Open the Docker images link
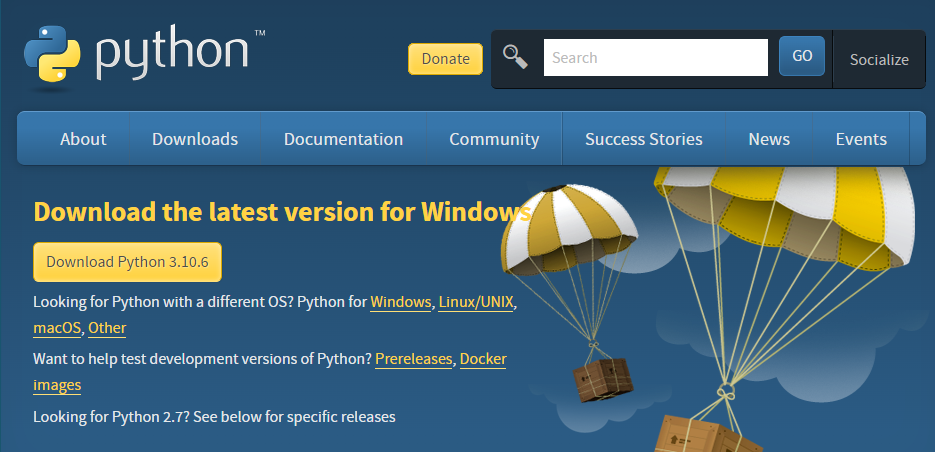This screenshot has height=452, width=935. click(x=483, y=359)
